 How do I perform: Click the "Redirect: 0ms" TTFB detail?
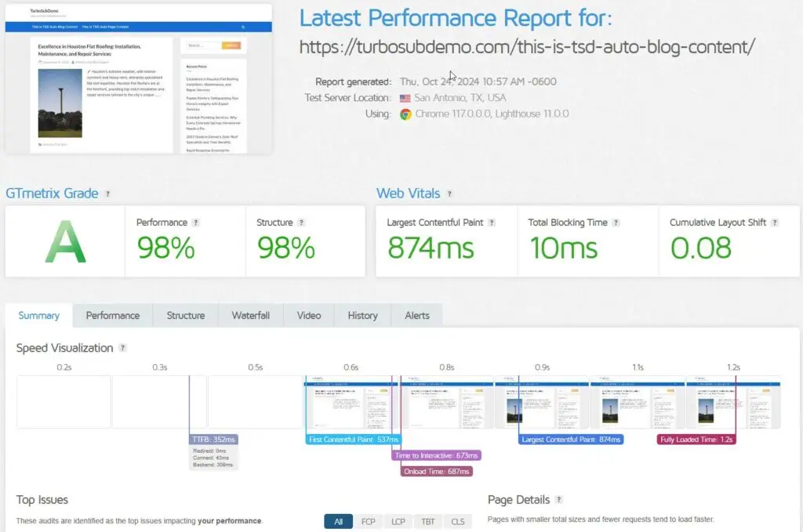click(209, 451)
